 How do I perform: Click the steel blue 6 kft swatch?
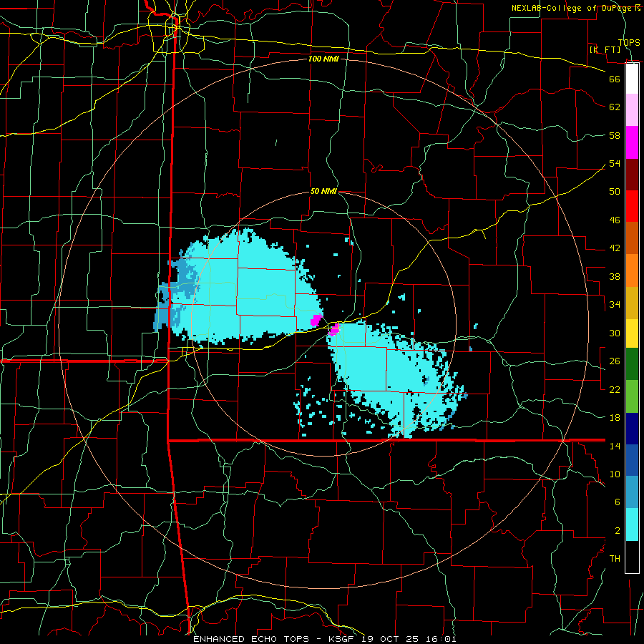point(632,492)
